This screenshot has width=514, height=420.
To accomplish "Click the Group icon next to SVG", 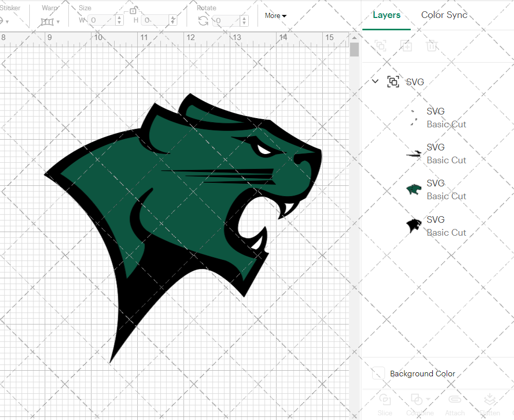I will (393, 82).
